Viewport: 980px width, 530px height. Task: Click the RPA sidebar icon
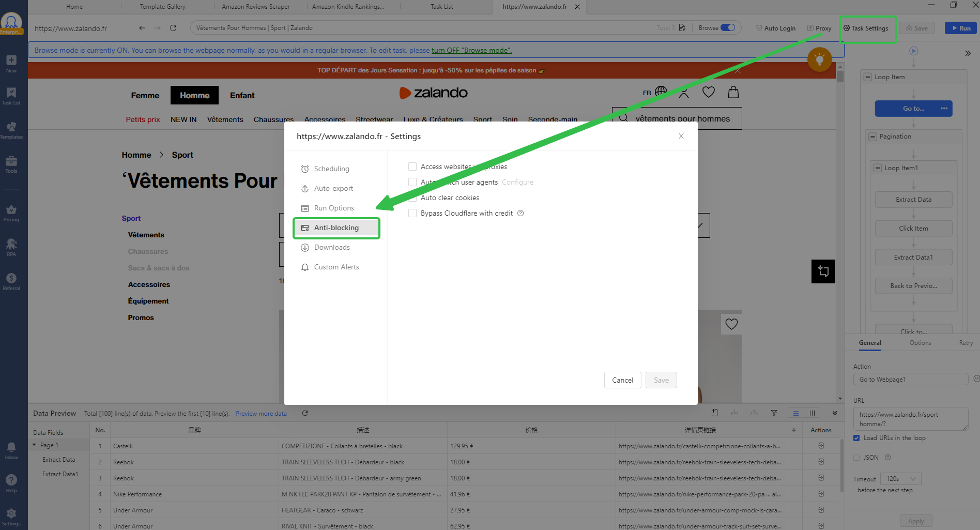coord(11,247)
